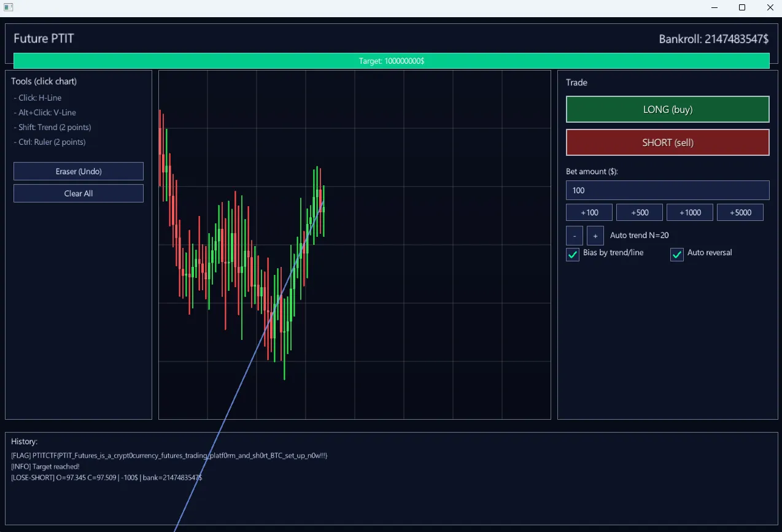Screen dimensions: 782x532
Task: Minimize the Future PTIT window
Action: (x=714, y=8)
